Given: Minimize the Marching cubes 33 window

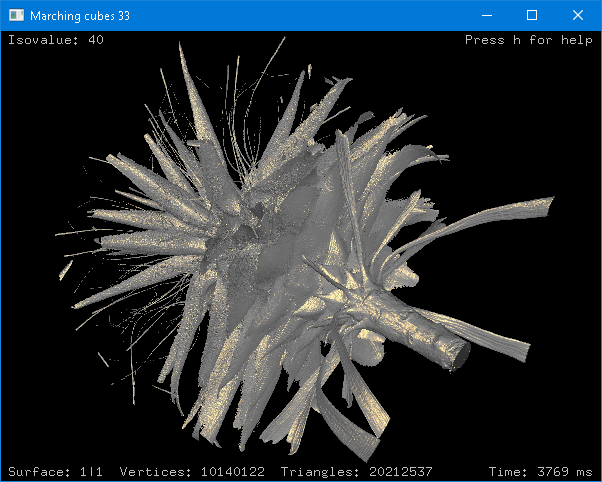Looking at the screenshot, I should coord(487,15).
